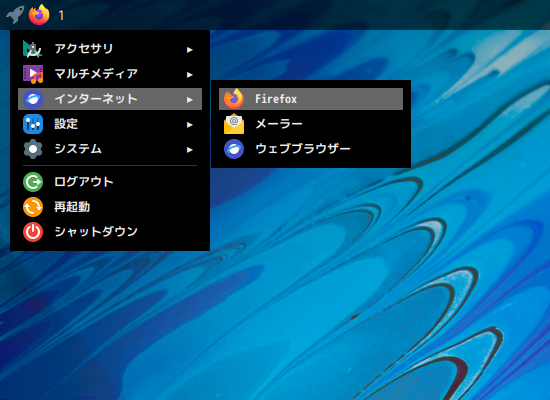550x400 pixels.
Task: Choose the 再起動 menu entry
Action: 110,207
